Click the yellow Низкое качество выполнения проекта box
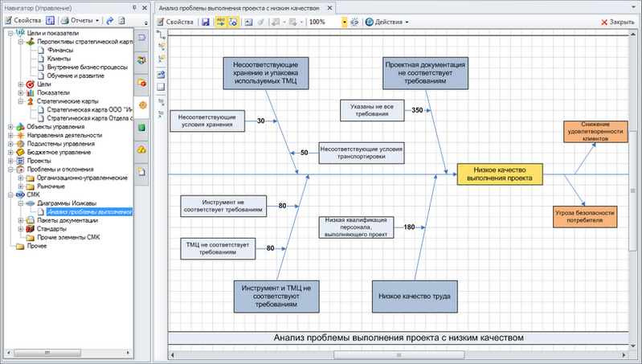The height and width of the screenshot is (364, 642). point(500,174)
